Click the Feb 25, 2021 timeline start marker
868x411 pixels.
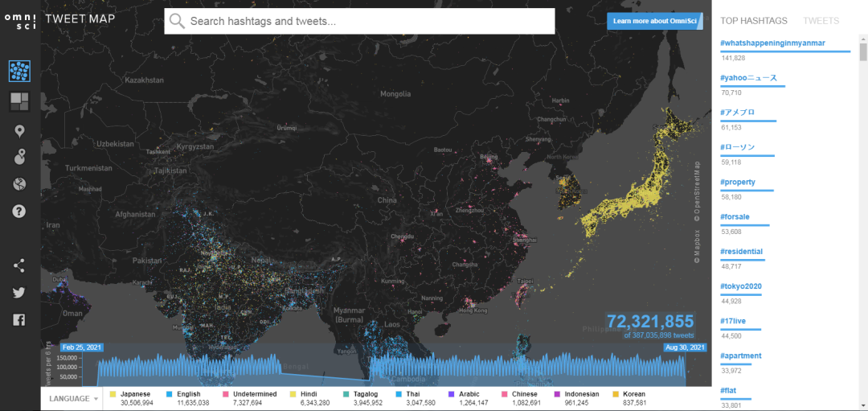pyautogui.click(x=82, y=347)
